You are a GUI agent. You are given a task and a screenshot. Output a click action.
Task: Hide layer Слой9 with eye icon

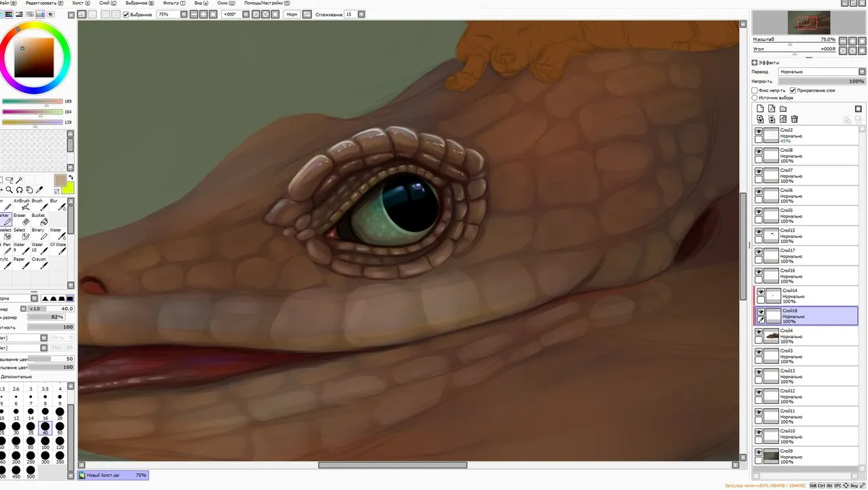(759, 452)
